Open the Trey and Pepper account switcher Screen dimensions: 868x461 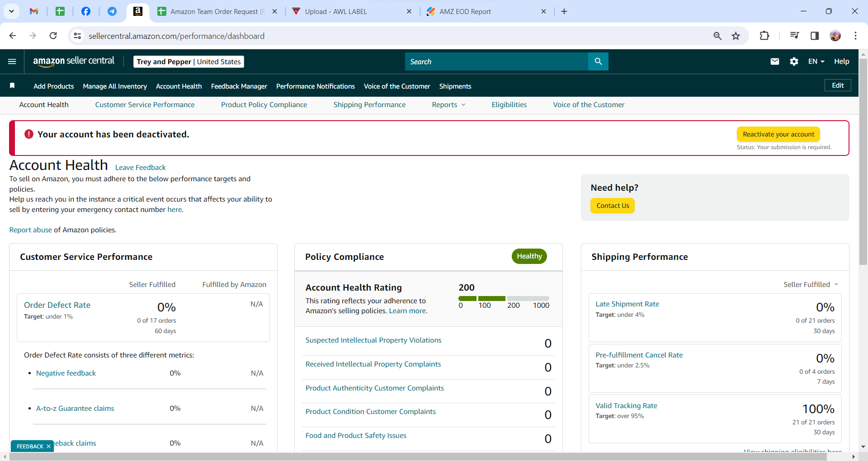point(189,61)
